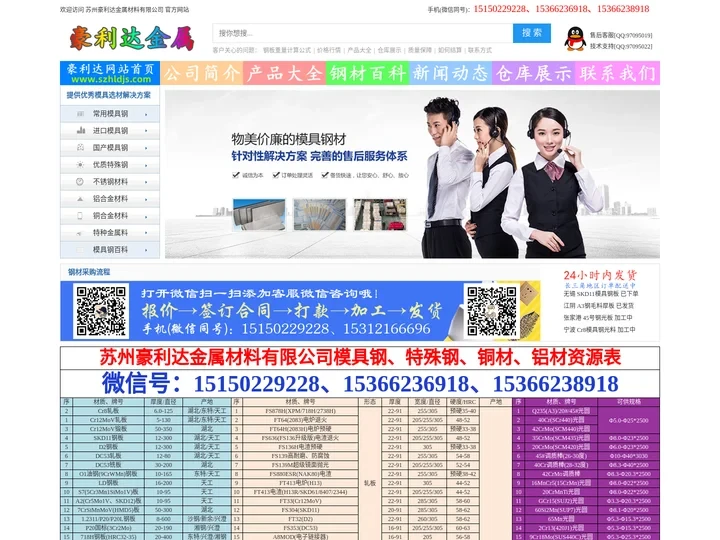Click the FT413电炉(H13) table cell
Image resolution: width=720 pixels, height=540 pixels.
(x=300, y=483)
